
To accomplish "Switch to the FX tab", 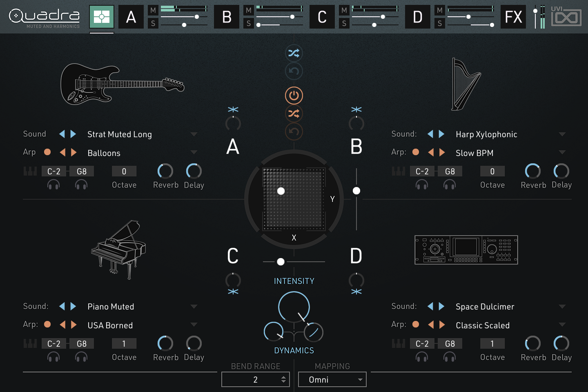I will [513, 17].
